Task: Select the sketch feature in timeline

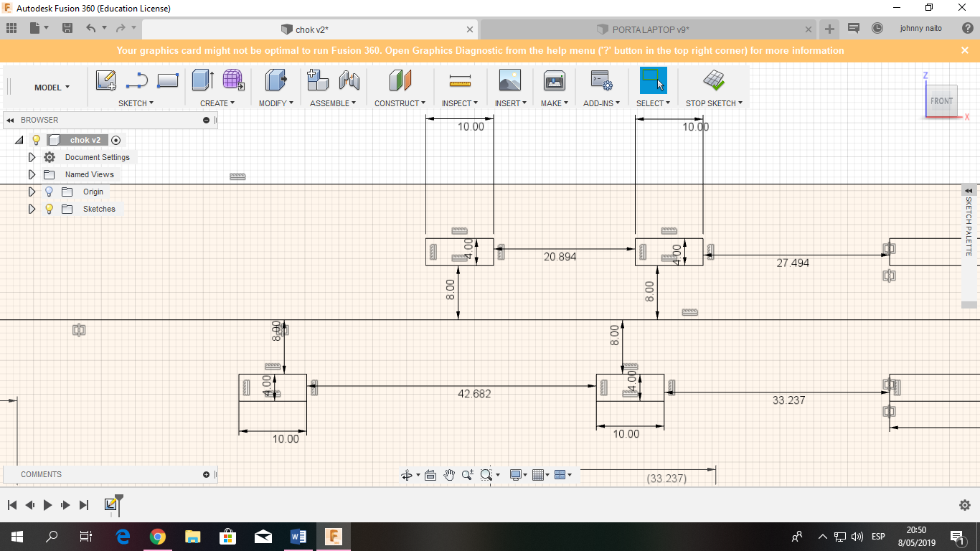Action: 110,505
